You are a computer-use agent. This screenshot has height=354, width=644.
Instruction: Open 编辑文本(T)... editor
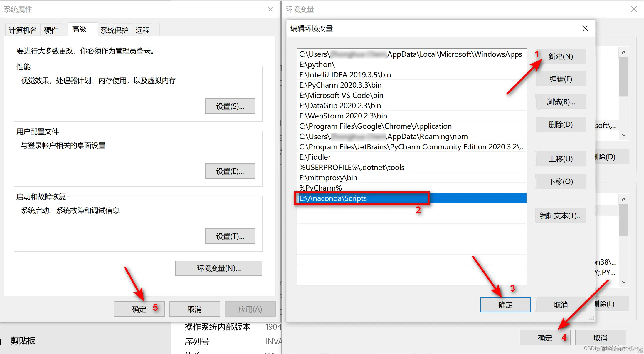pos(561,216)
